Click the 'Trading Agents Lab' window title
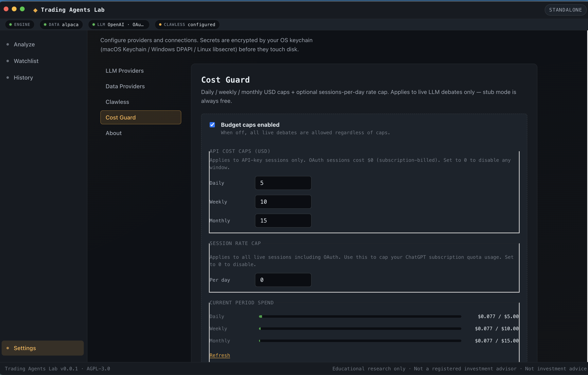 pyautogui.click(x=72, y=10)
